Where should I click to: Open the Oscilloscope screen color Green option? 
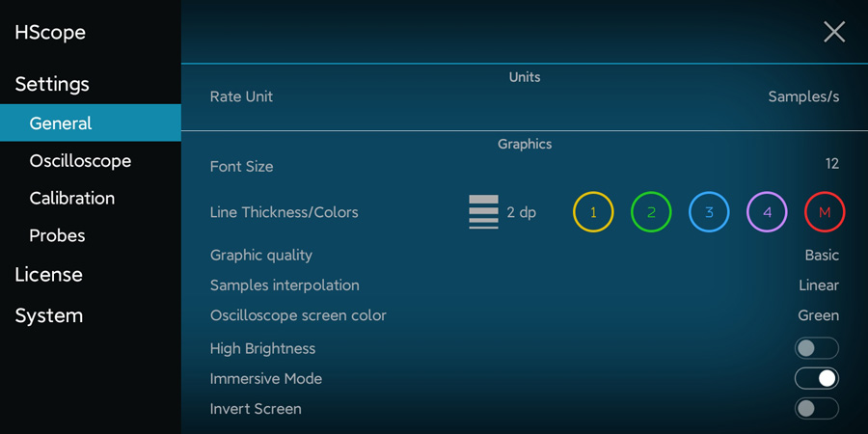pos(818,315)
